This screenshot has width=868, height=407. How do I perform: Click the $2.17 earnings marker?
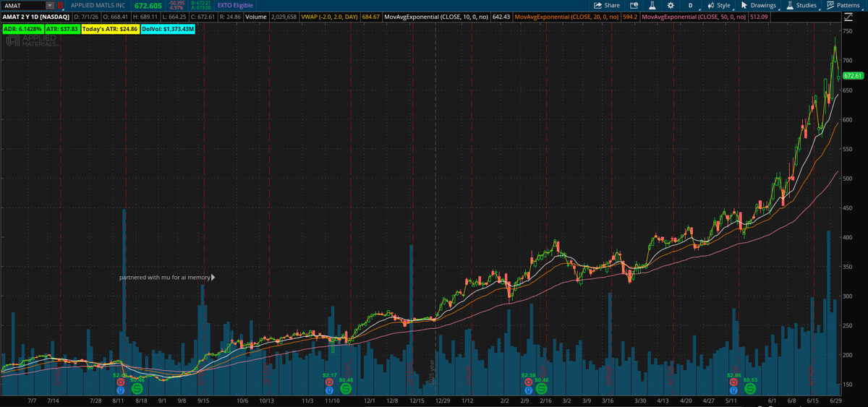[x=330, y=375]
